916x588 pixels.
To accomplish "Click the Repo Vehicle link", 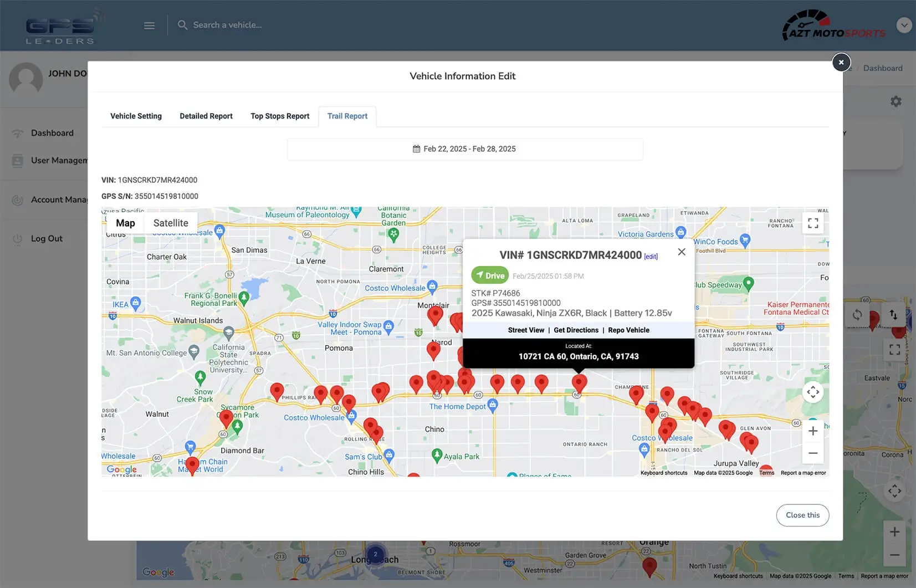I will [x=628, y=330].
